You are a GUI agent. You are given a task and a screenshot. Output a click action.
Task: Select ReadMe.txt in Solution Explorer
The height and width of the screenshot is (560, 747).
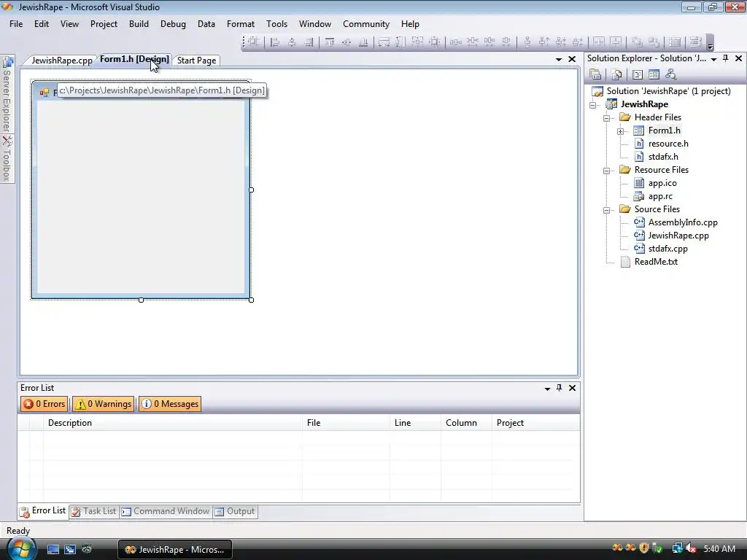[656, 262]
